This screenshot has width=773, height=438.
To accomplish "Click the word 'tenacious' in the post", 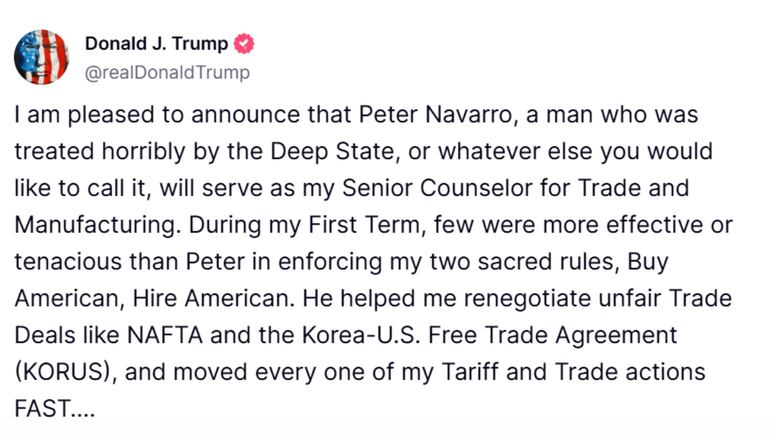I will coord(68,261).
